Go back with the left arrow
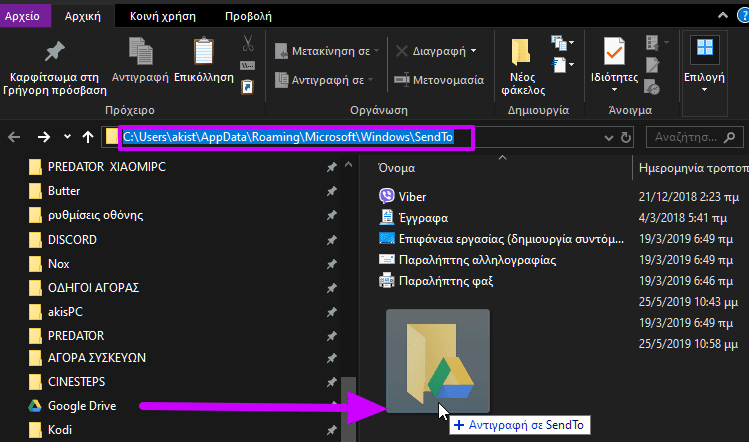This screenshot has height=442, width=749. pos(14,138)
